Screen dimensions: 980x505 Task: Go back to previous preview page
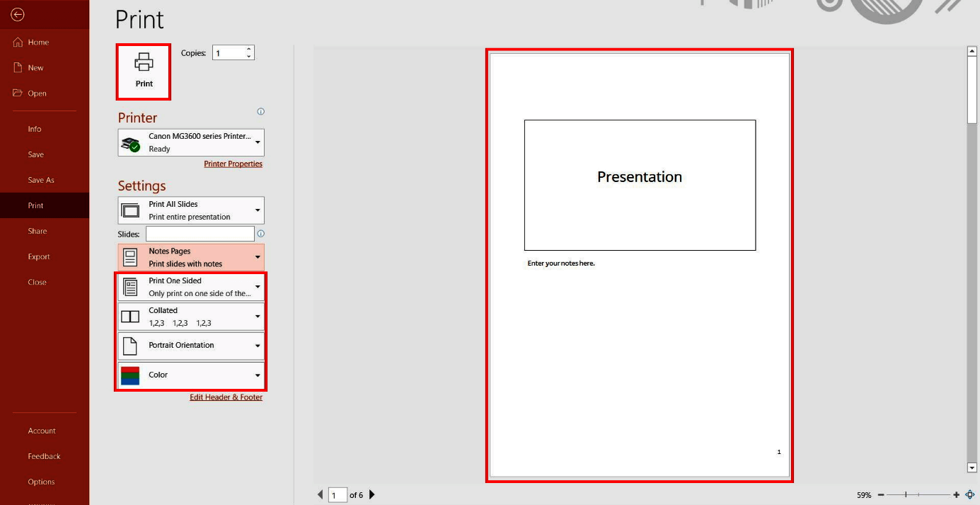[320, 494]
